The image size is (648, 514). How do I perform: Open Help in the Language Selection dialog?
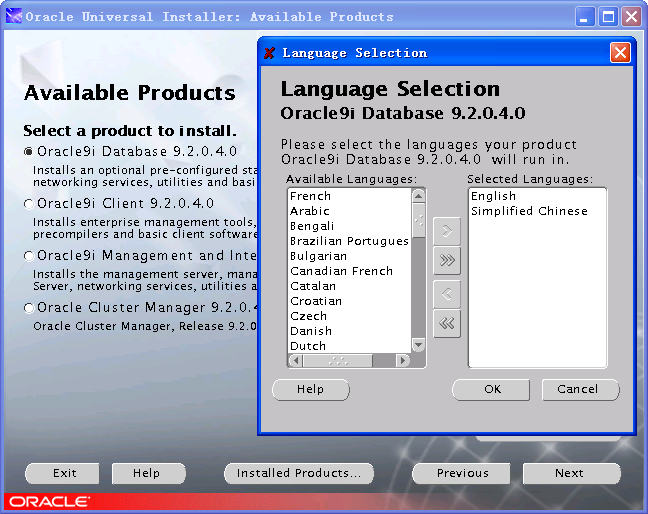pyautogui.click(x=311, y=389)
